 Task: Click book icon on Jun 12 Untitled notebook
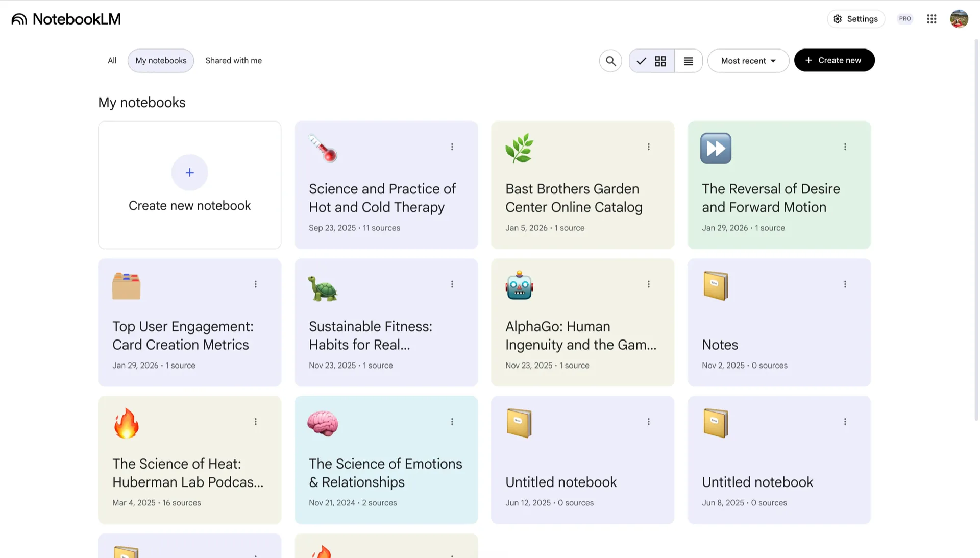click(520, 423)
